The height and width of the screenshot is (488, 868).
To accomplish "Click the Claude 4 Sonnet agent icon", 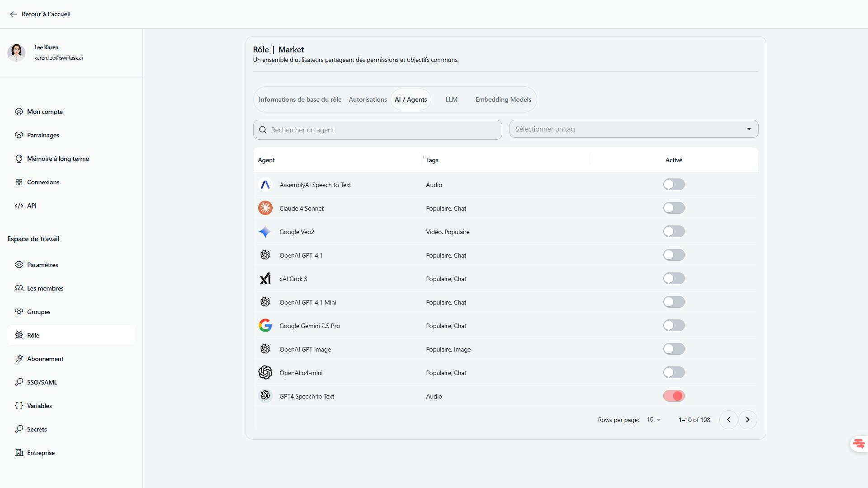I will point(265,208).
